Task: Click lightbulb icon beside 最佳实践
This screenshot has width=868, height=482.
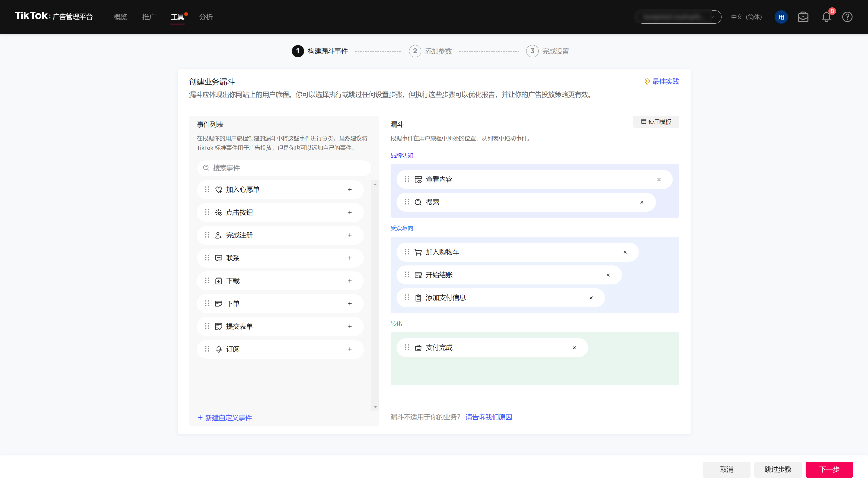Action: (x=647, y=82)
